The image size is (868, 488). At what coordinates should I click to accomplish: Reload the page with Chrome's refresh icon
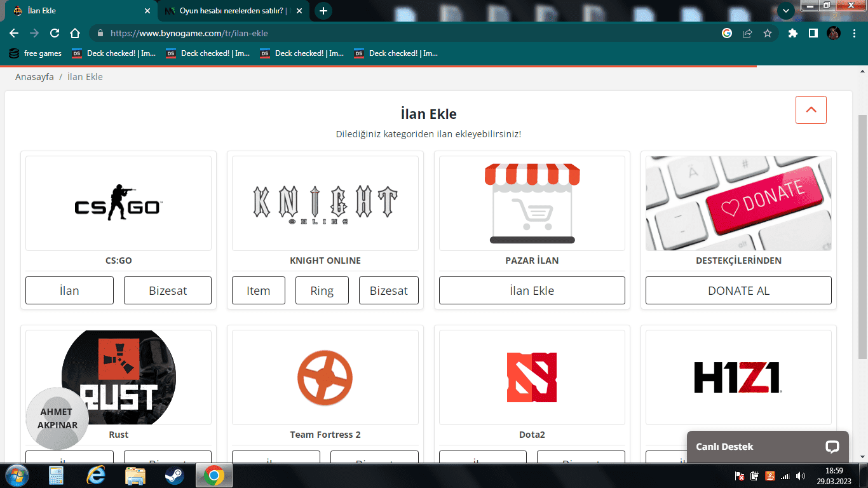coord(55,33)
